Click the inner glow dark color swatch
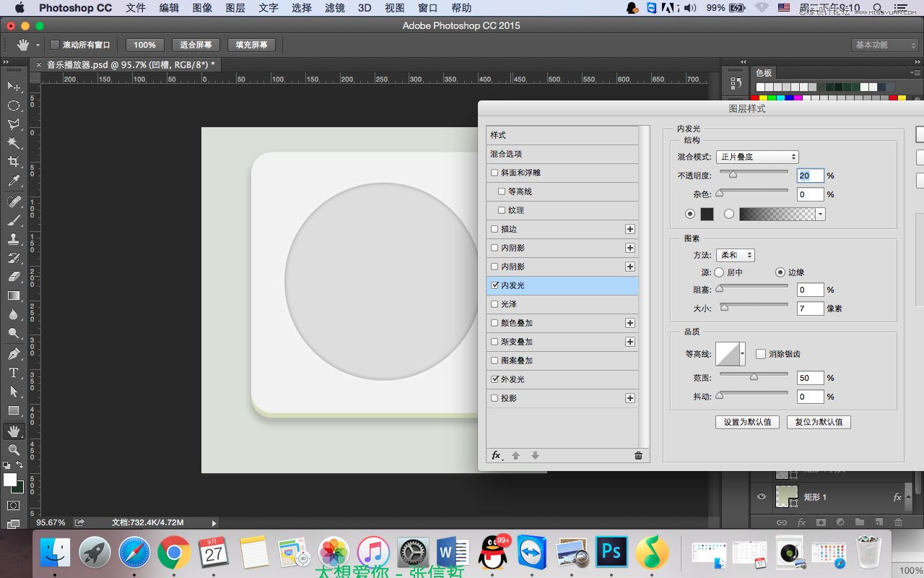The image size is (924, 578). tap(707, 214)
